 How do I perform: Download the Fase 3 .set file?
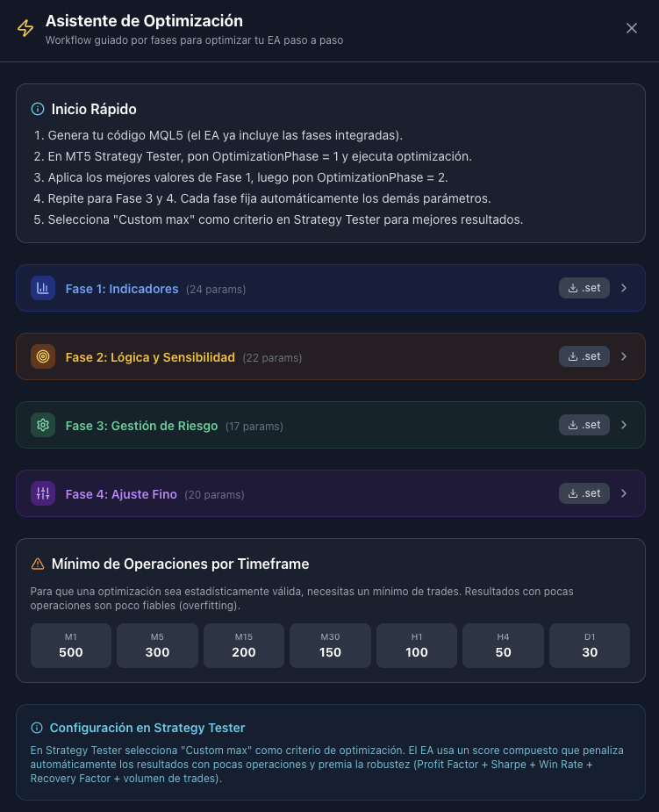click(584, 425)
